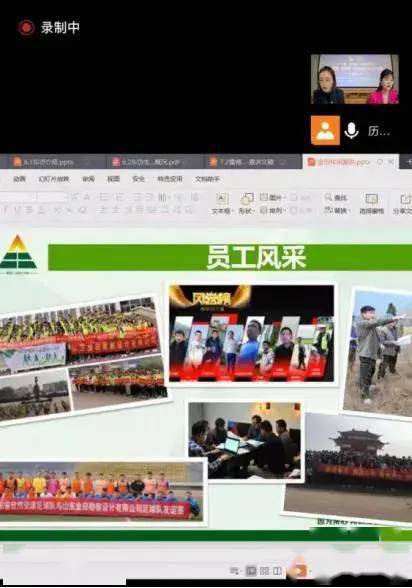Expand the 排列 arrange dropdown
Image resolution: width=412 pixels, height=588 pixels.
[x=273, y=210]
